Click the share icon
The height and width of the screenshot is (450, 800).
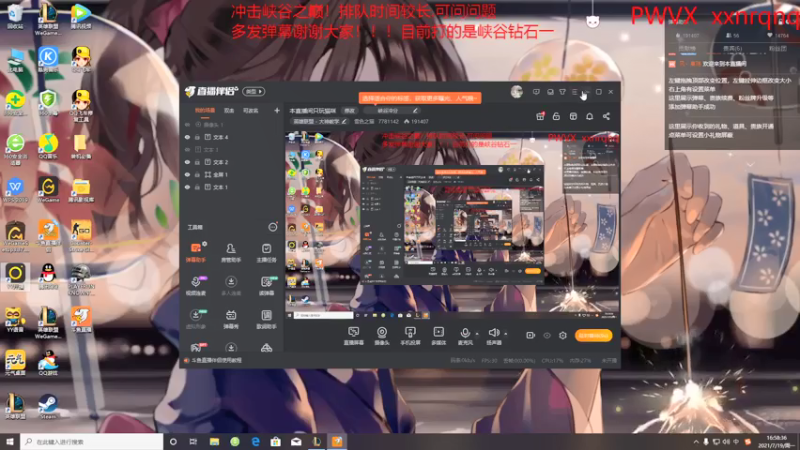(607, 116)
